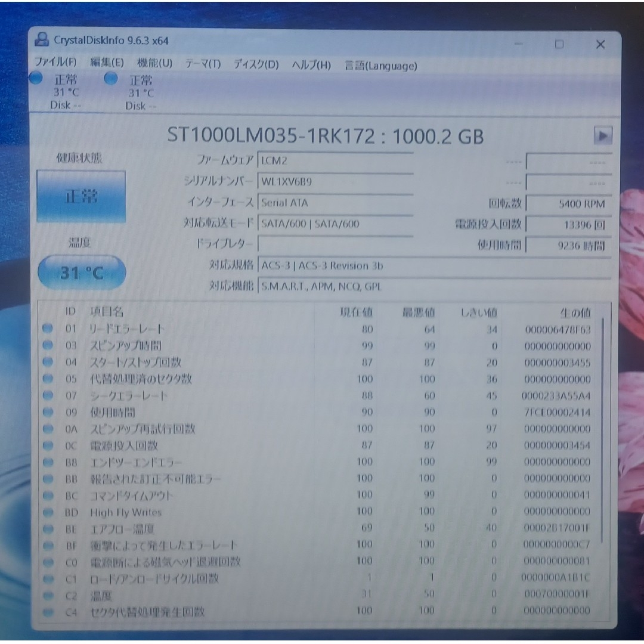Minimize the CrystalDiskInfo window

518,44
